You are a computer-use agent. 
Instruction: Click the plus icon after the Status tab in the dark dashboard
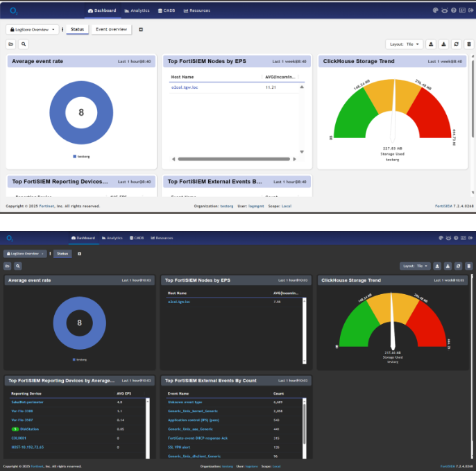tap(79, 254)
